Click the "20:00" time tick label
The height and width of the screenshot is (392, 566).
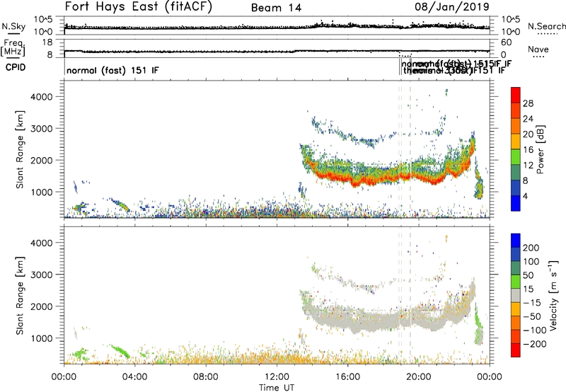[x=418, y=377]
